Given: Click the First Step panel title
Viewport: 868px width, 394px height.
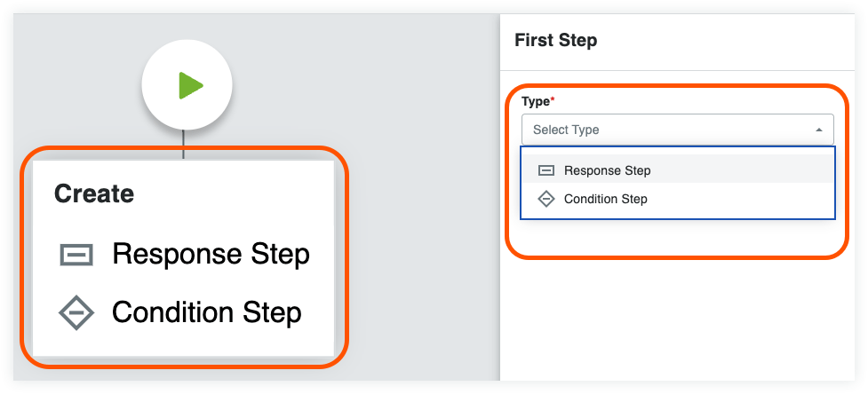Looking at the screenshot, I should [x=555, y=40].
